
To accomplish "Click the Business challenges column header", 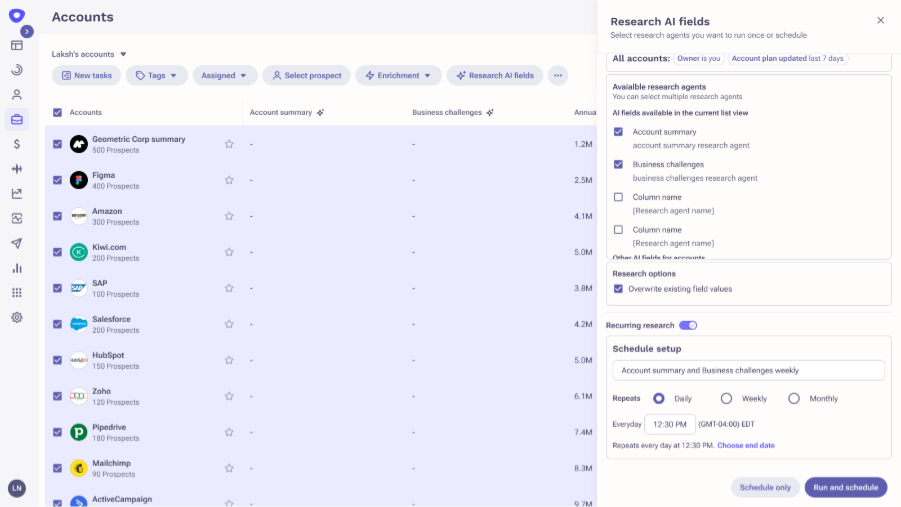I will [x=446, y=113].
